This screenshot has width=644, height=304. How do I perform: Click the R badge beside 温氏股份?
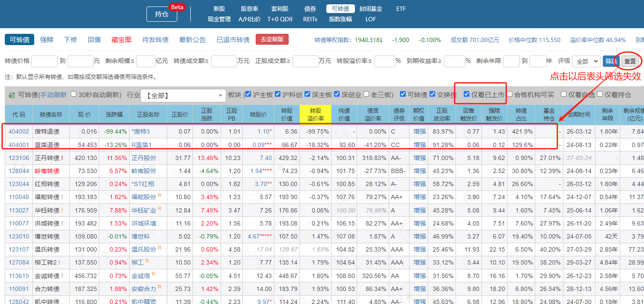pyautogui.click(x=159, y=248)
